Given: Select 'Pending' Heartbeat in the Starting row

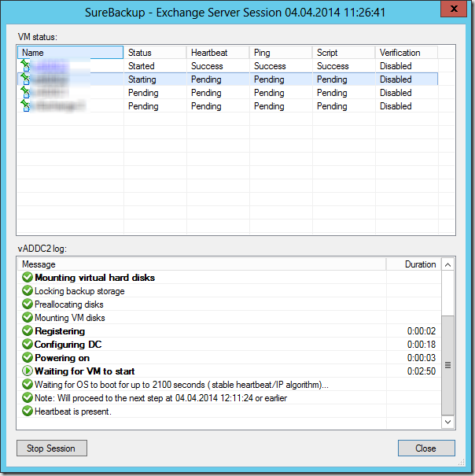Looking at the screenshot, I should 206,79.
